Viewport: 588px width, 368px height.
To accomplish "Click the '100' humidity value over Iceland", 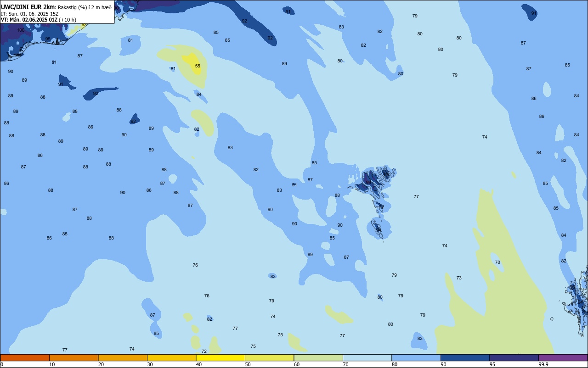I will 21,30.
